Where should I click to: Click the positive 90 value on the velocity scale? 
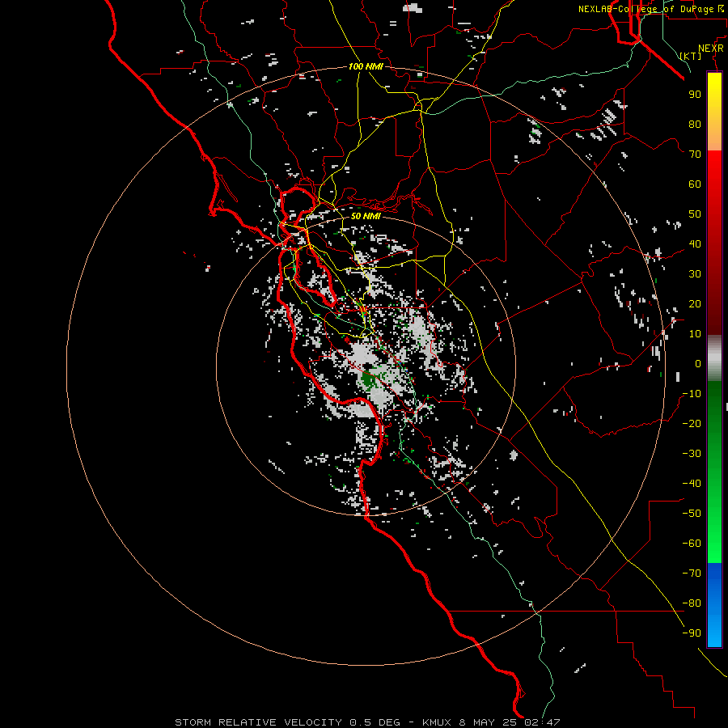(695, 95)
